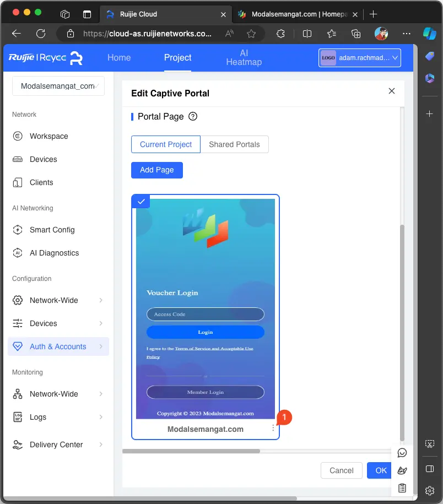This screenshot has height=504, width=443.
Task: Confirm with the OK button
Action: tap(380, 470)
